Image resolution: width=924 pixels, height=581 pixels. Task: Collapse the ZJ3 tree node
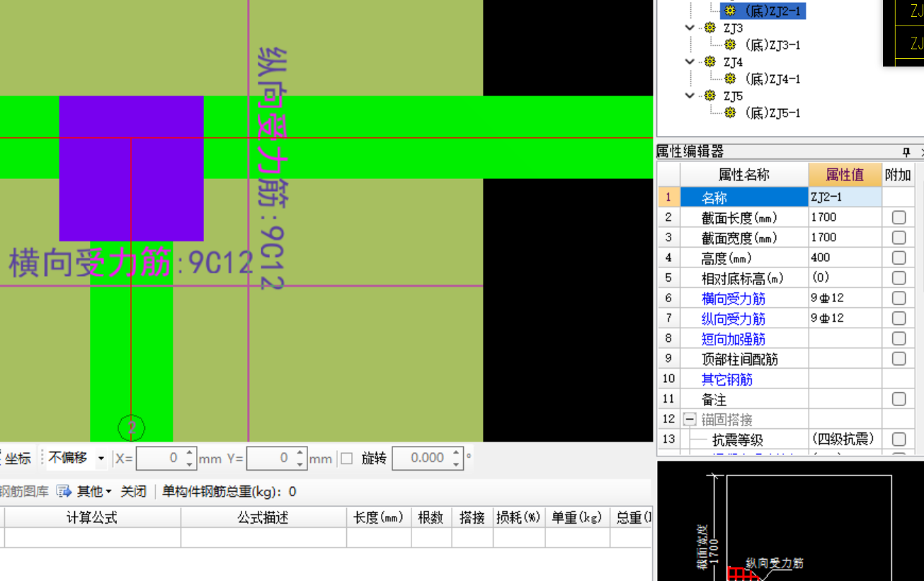pos(690,28)
